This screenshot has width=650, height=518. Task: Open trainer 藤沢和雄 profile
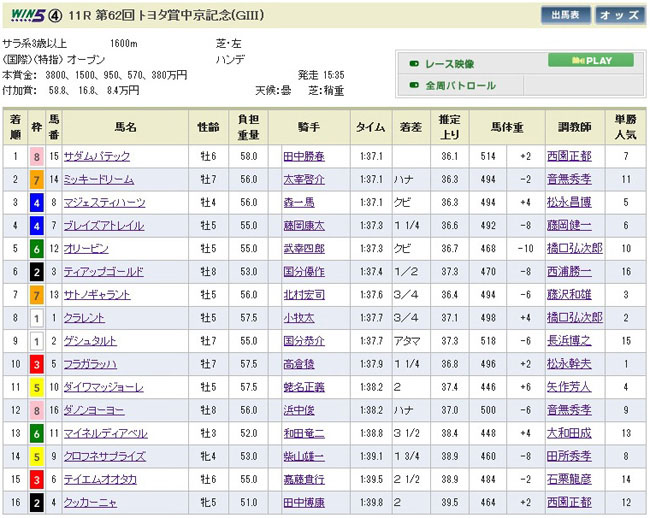(x=568, y=294)
